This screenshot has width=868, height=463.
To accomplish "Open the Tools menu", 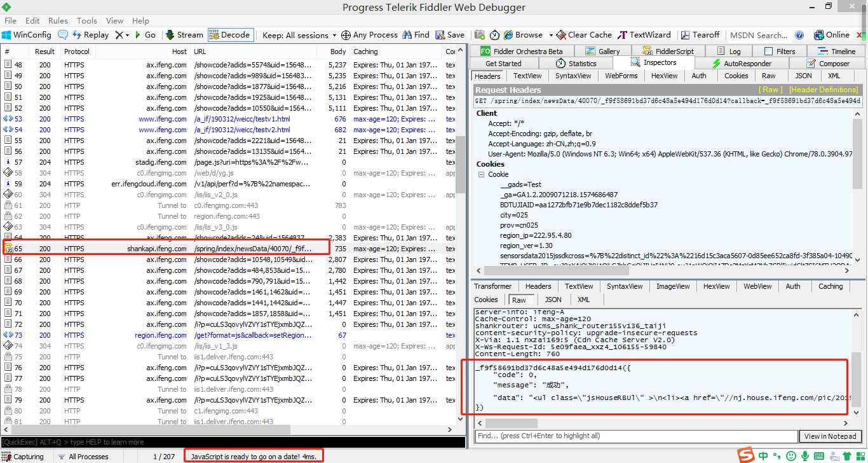I will 87,20.
